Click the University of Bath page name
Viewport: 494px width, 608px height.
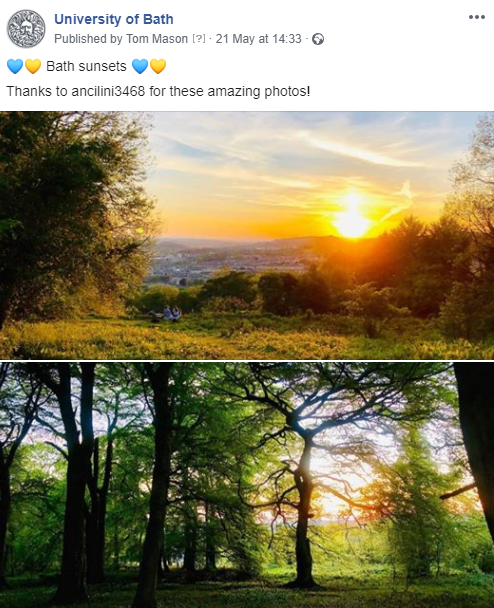114,19
